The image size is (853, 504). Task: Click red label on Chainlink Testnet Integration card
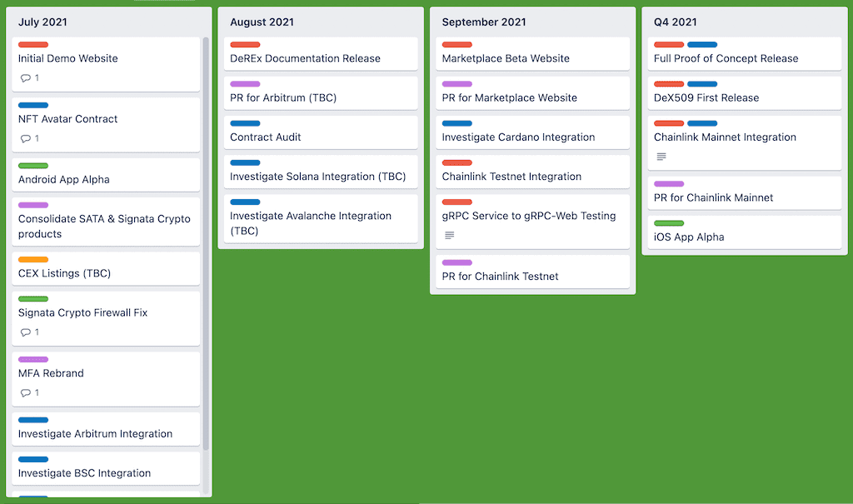[457, 162]
